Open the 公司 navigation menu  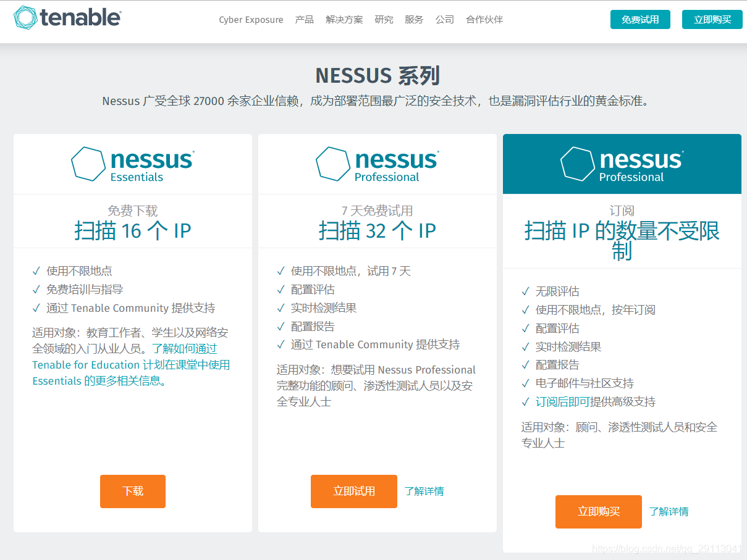pos(444,20)
